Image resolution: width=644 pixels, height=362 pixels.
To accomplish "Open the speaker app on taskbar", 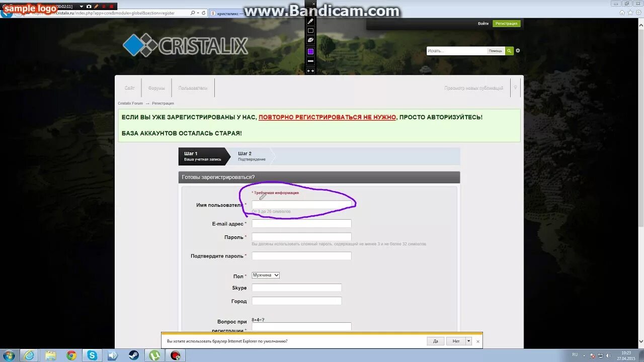I will point(113,355).
